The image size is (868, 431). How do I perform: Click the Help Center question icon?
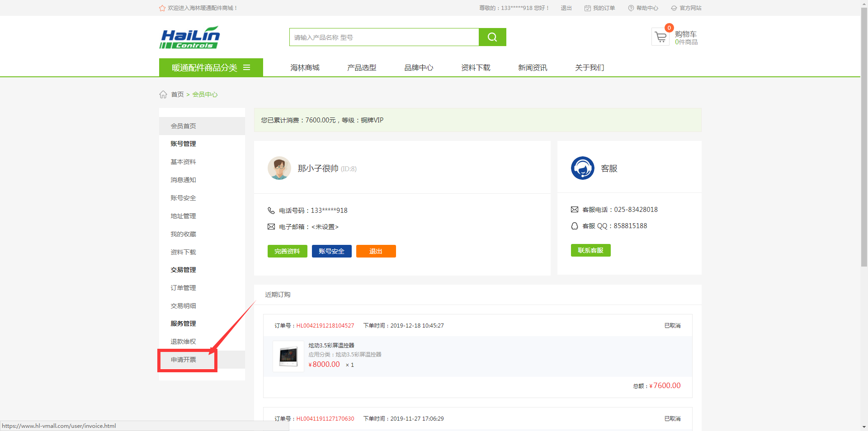tap(631, 8)
